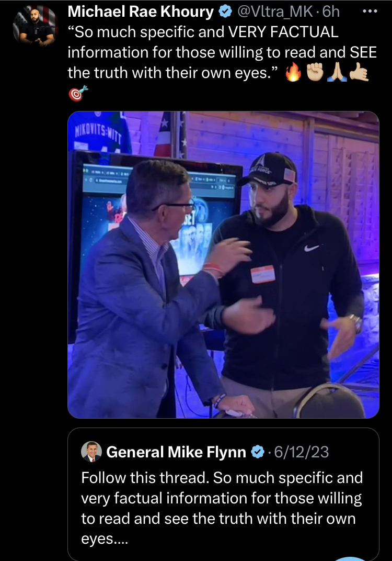Click the 6/12/23 date on quoted tweet
392x561 pixels.
[x=302, y=452]
